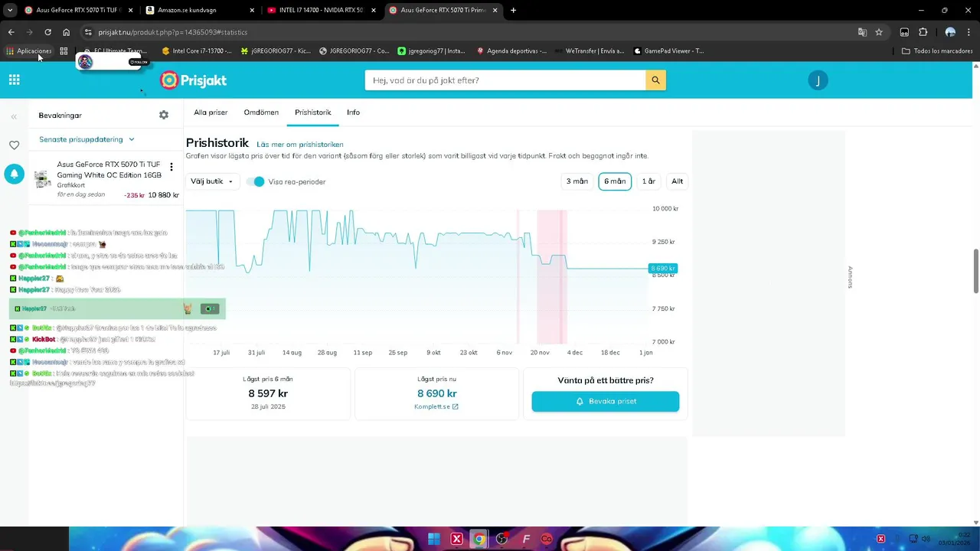Switch to Omdömen tab
Screen dimensions: 980x551
click(261, 112)
